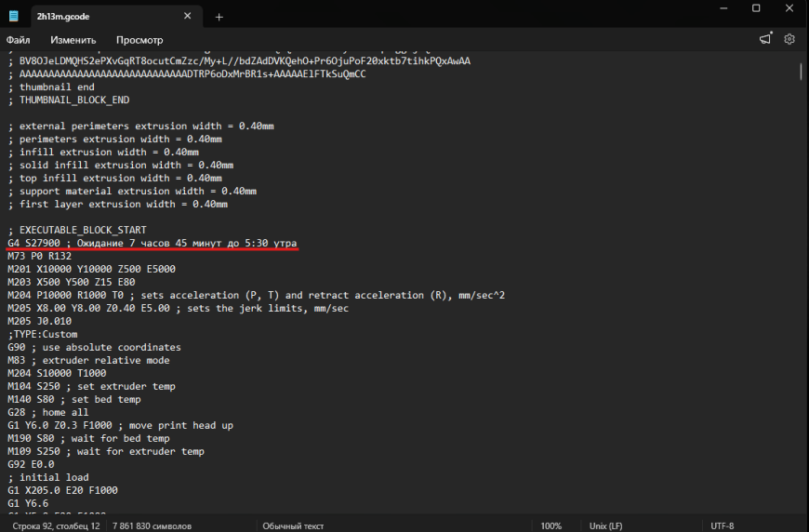
Task: Click the Строка 92, столбец 12 position indicator
Action: pyautogui.click(x=56, y=525)
